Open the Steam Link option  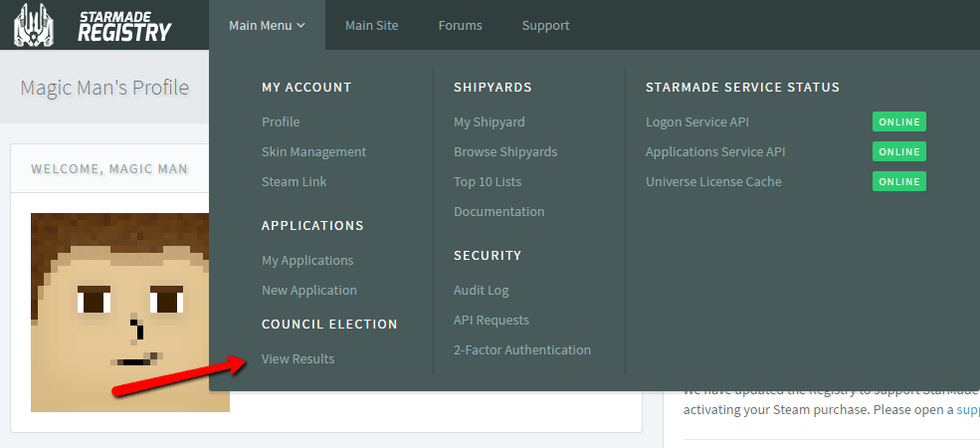[294, 181]
